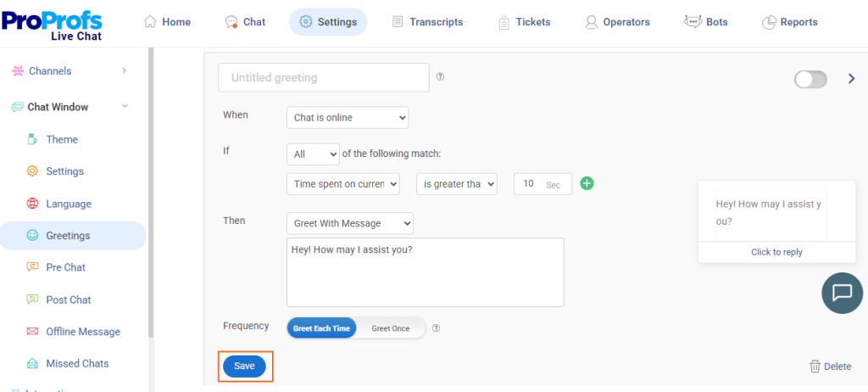Enable the greeting on/off switch
Screen dimensions: 868x392
point(810,79)
